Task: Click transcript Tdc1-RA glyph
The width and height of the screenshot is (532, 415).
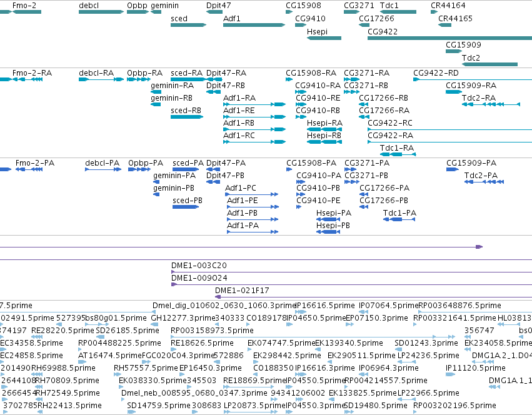Action: [398, 154]
